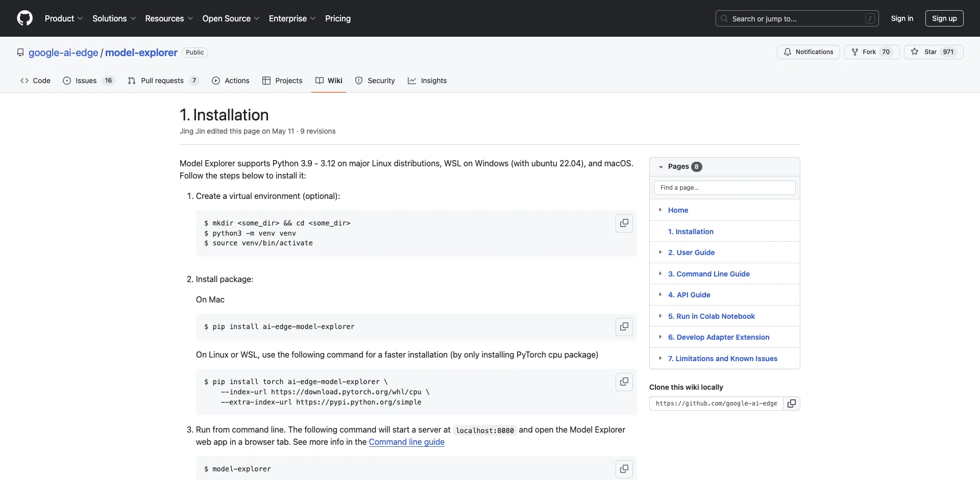The width and height of the screenshot is (980, 480).
Task: Open the Product dropdown menu
Action: 64,18
